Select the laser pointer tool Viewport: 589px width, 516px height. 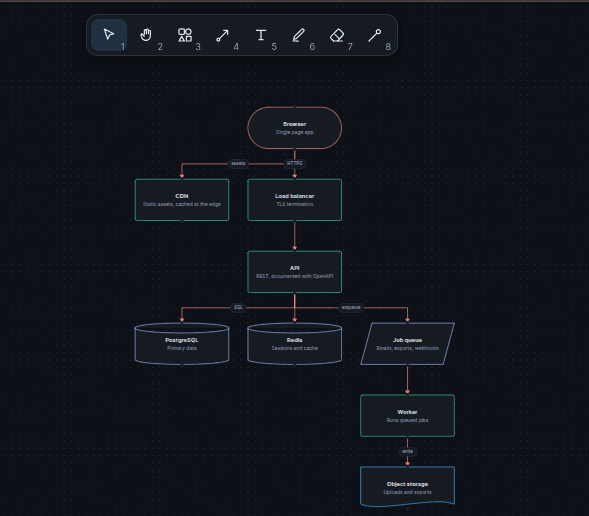[x=375, y=35]
